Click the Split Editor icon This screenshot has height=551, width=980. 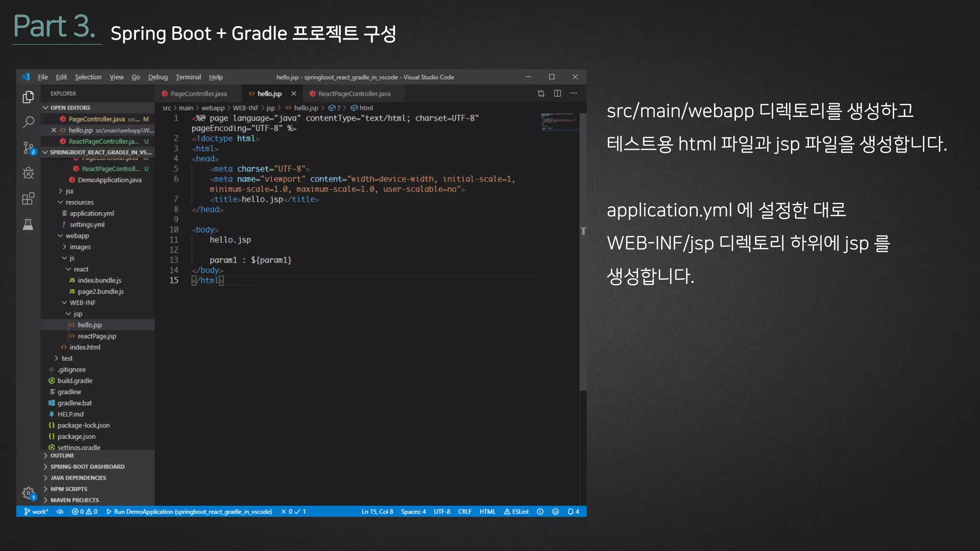(557, 94)
